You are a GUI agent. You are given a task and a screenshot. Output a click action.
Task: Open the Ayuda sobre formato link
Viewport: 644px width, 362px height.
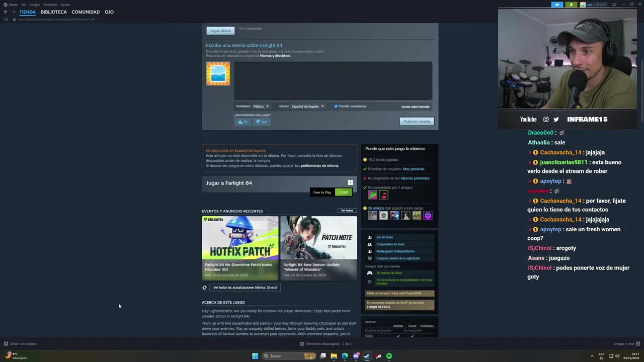(415, 107)
